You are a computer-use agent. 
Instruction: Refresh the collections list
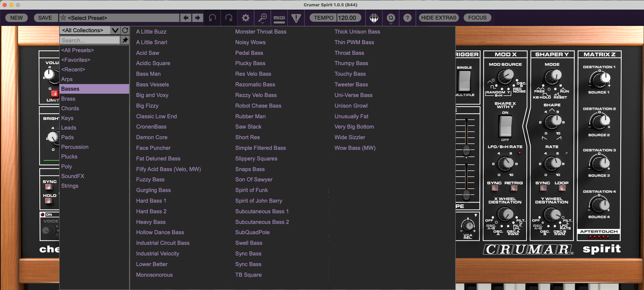pyautogui.click(x=125, y=30)
